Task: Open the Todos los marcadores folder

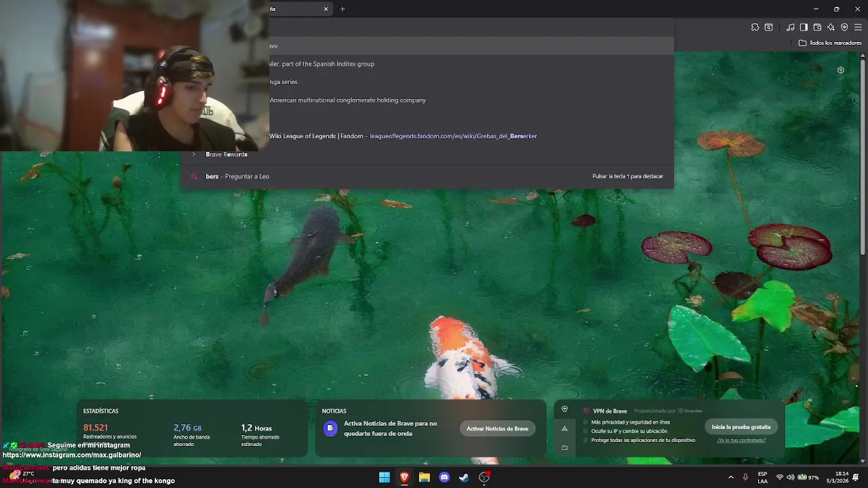Action: click(x=830, y=43)
